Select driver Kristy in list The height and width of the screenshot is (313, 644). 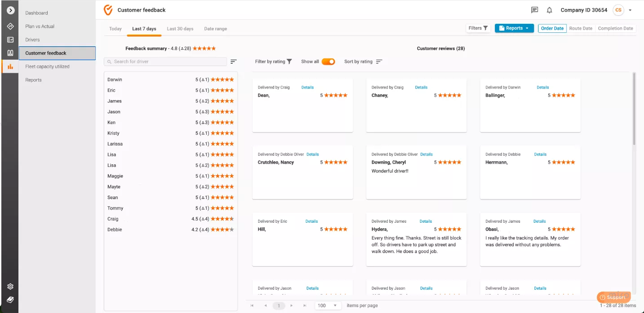click(x=171, y=133)
